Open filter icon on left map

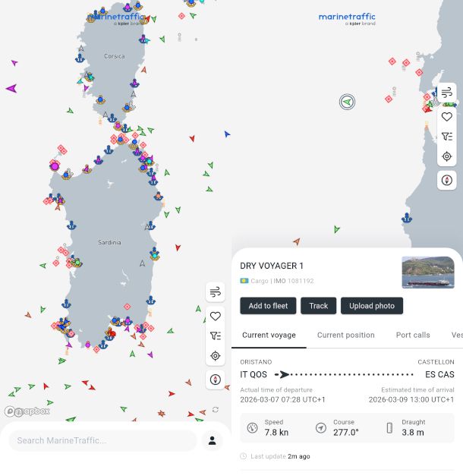(216, 336)
